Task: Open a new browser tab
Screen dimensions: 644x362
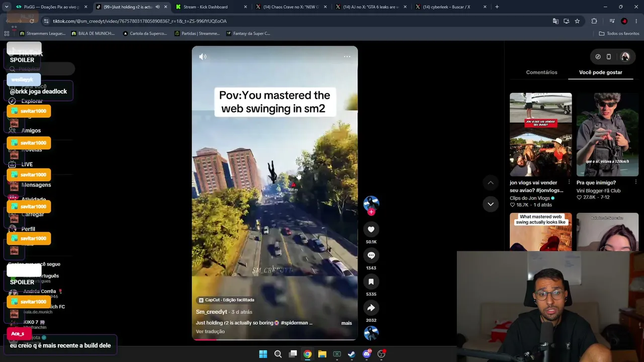Action: 497,7
